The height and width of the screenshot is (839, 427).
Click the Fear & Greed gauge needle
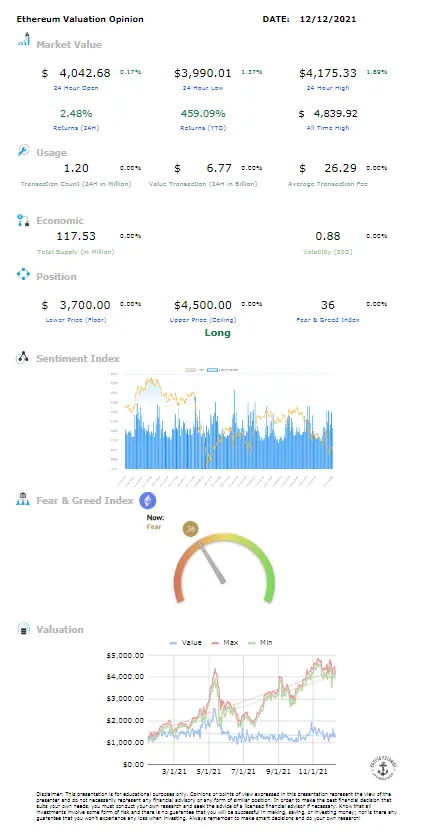click(212, 562)
